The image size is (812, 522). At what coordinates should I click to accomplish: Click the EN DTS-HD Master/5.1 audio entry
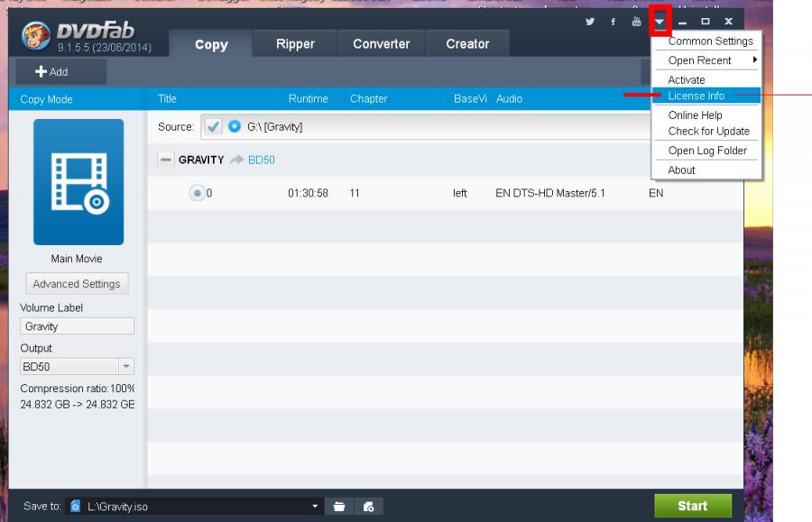click(x=550, y=193)
